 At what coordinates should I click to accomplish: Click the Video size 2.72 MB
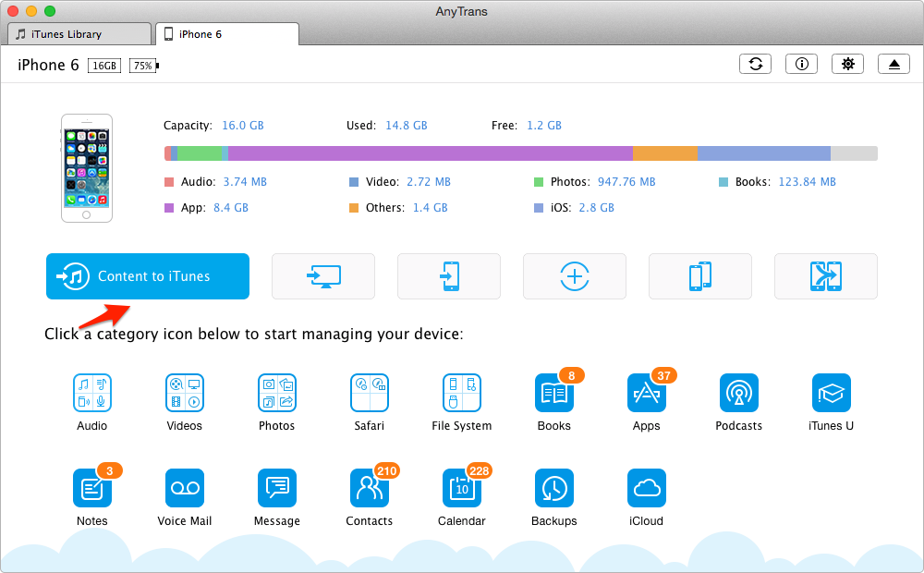[429, 182]
